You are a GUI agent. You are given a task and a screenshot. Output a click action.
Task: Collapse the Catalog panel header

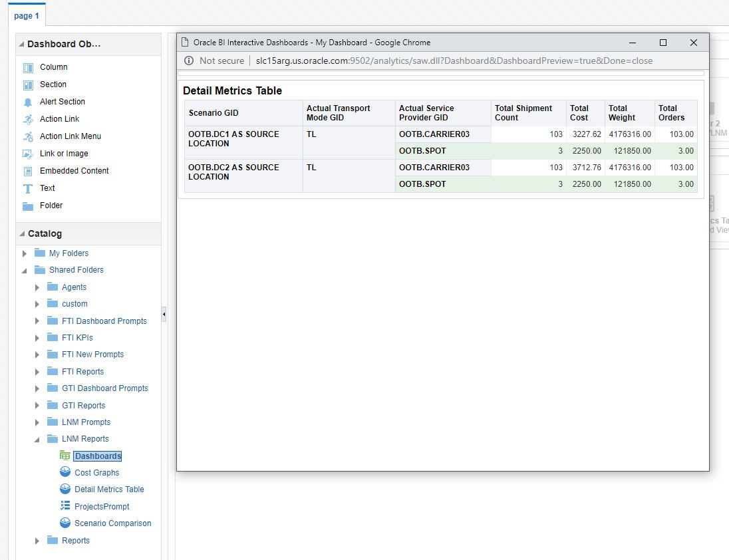[x=22, y=234]
